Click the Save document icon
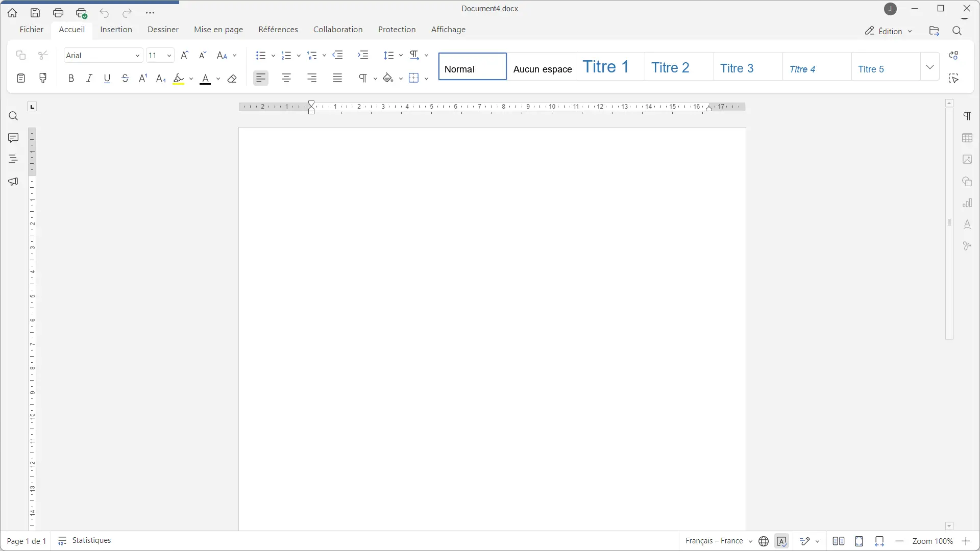This screenshot has width=980, height=551. 35,13
